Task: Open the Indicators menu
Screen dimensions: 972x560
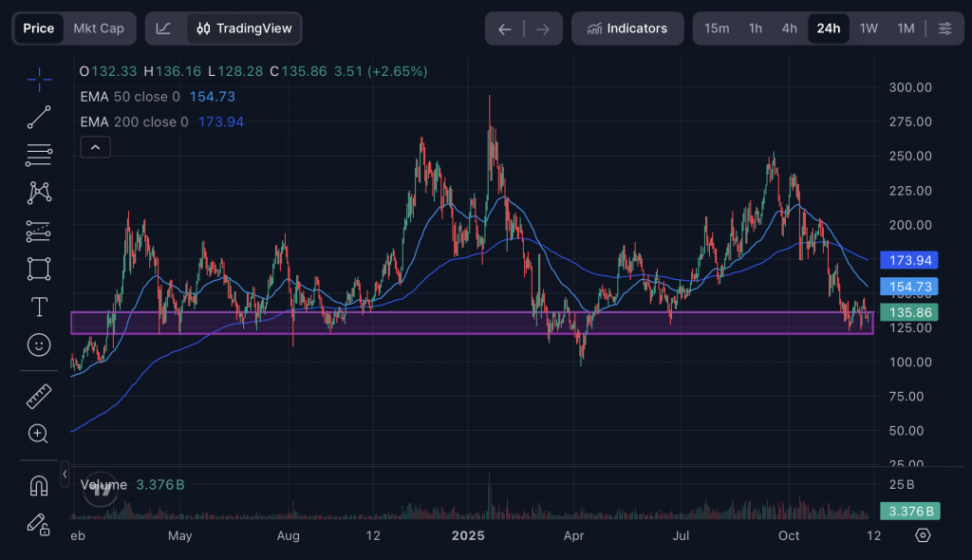Action: click(x=626, y=28)
